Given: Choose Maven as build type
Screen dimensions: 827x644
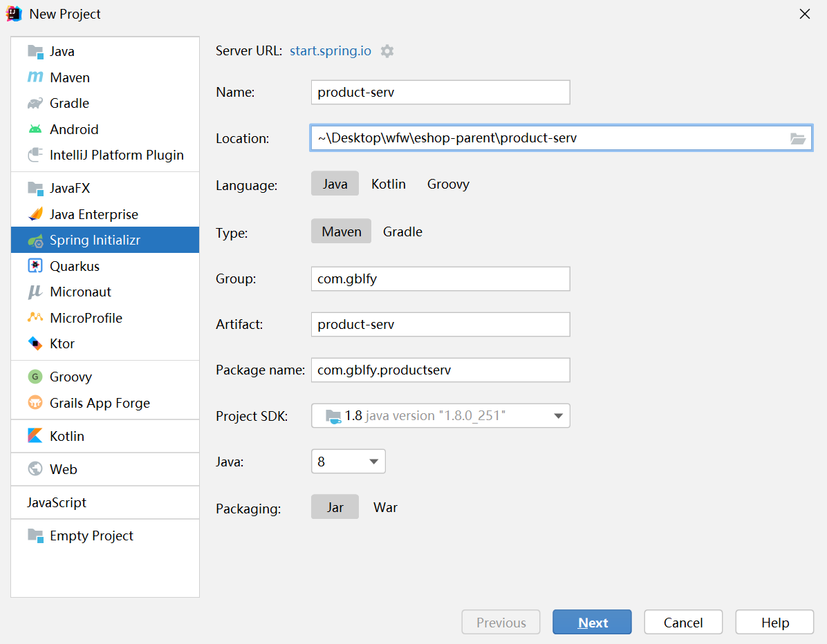Looking at the screenshot, I should tap(342, 231).
